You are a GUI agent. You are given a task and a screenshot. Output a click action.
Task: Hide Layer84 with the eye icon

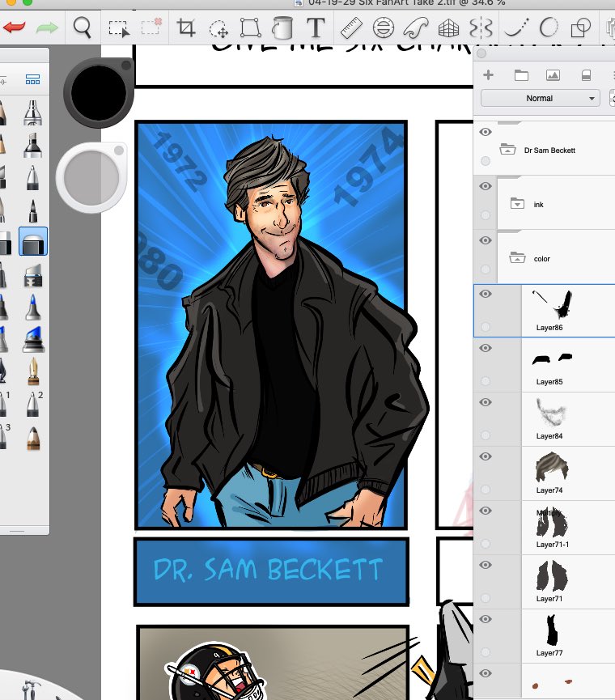(x=486, y=402)
